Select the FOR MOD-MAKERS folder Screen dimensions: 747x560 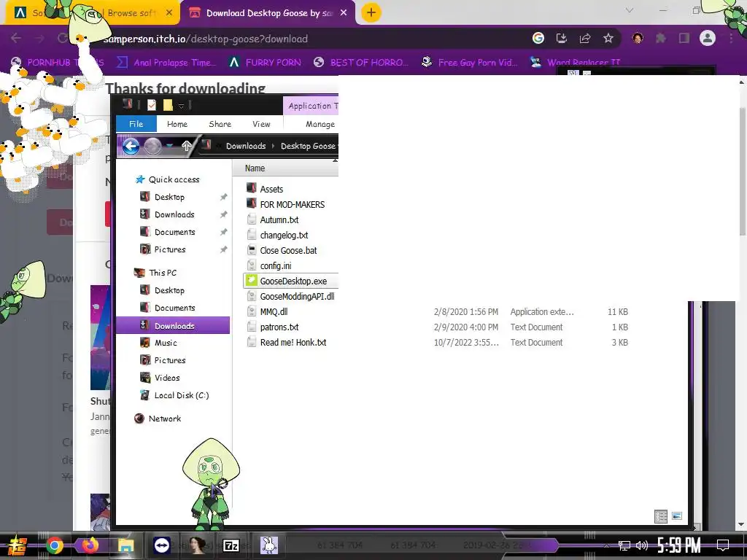point(285,204)
